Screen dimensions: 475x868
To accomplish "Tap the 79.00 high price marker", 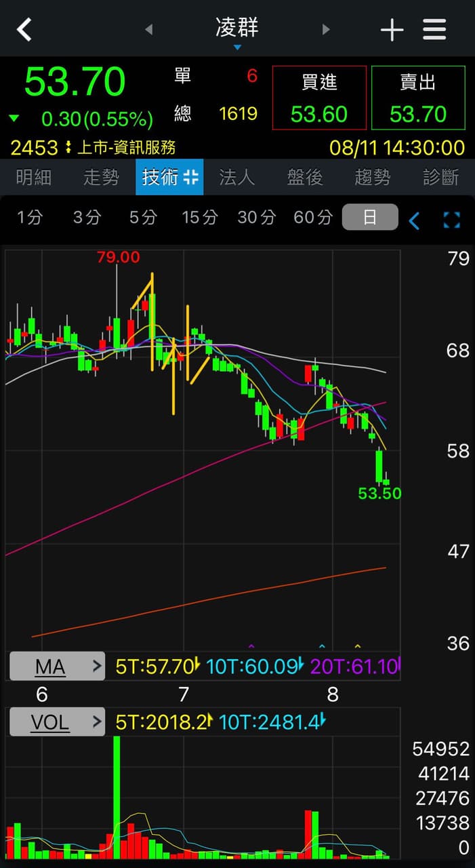I will click(118, 257).
